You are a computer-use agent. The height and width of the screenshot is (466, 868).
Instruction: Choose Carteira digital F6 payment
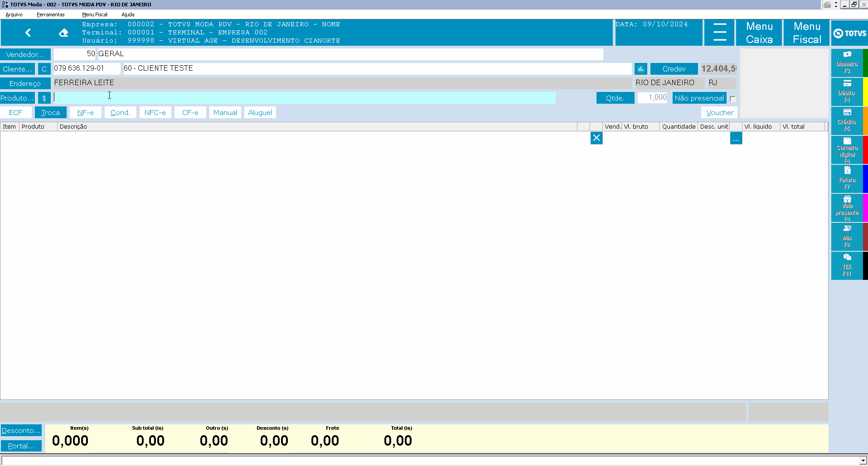pyautogui.click(x=847, y=150)
